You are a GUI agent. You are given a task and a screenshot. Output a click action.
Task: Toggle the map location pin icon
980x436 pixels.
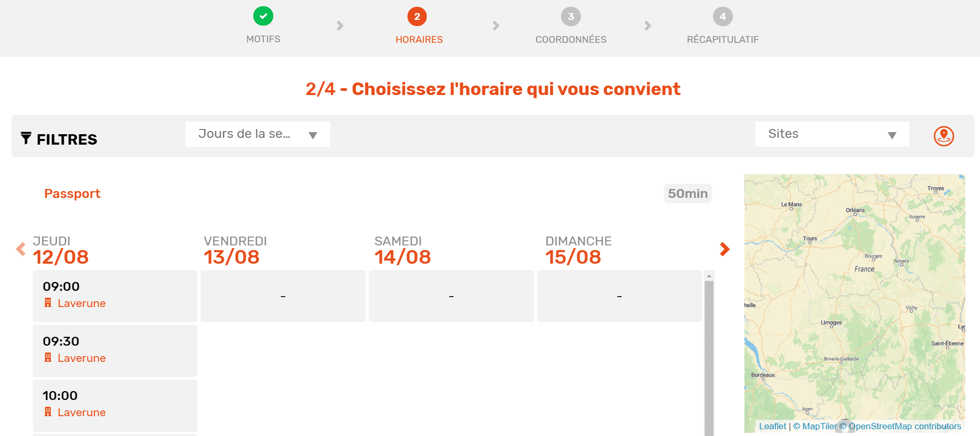[943, 136]
